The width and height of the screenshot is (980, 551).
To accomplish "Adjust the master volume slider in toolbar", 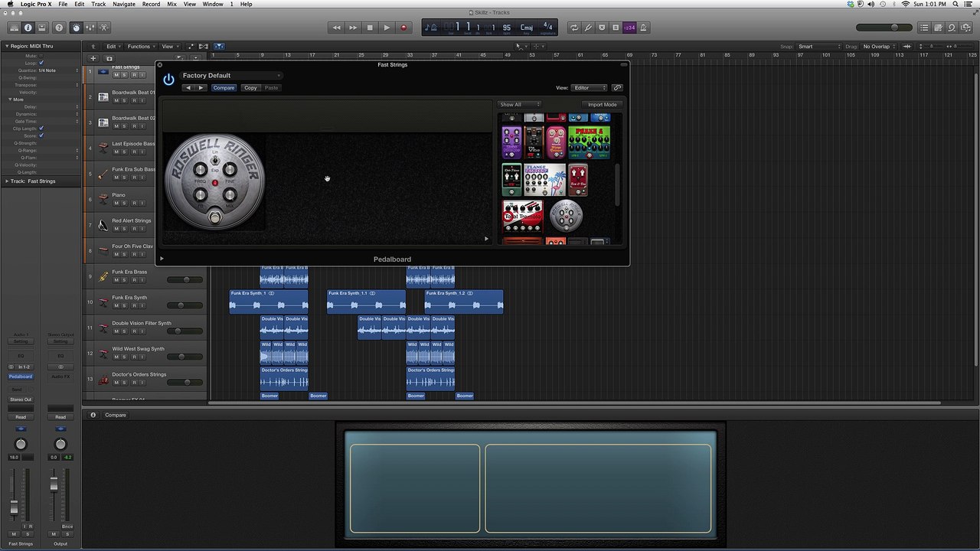I will click(x=884, y=28).
